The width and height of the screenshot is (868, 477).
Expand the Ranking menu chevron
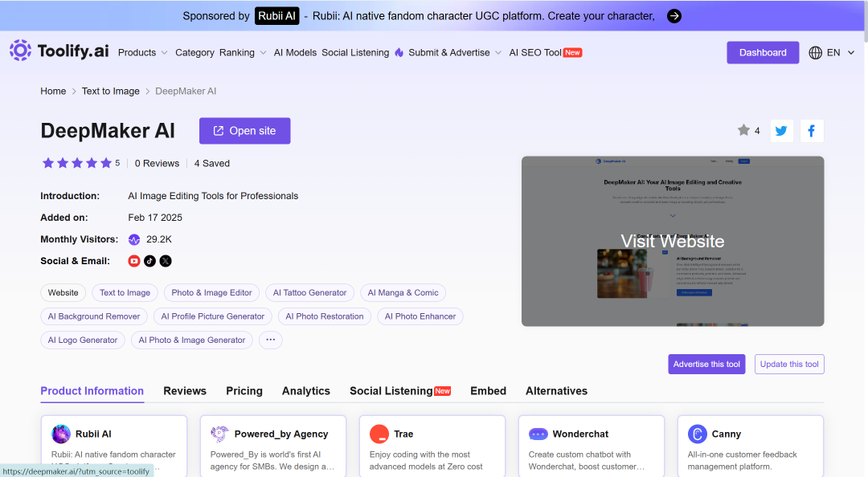[x=263, y=52]
